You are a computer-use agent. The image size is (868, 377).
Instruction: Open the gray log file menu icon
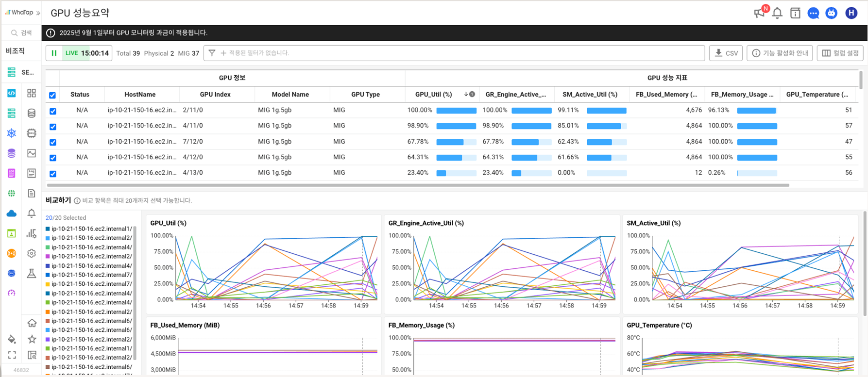(32, 173)
